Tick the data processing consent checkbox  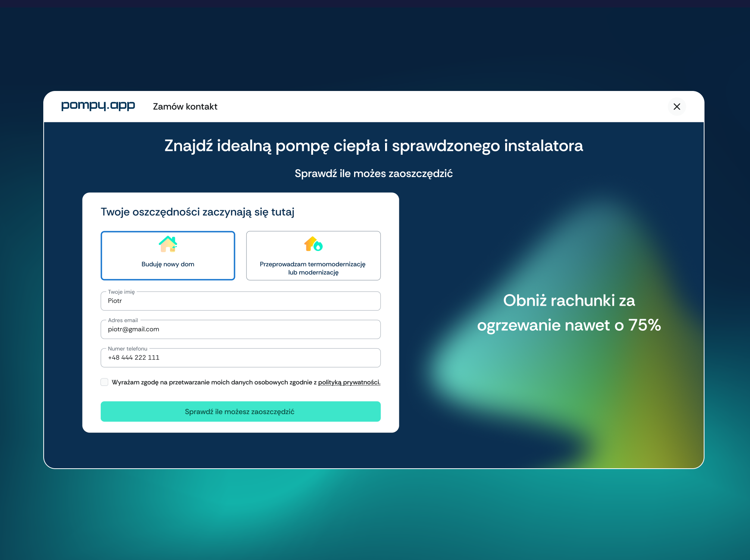(104, 382)
